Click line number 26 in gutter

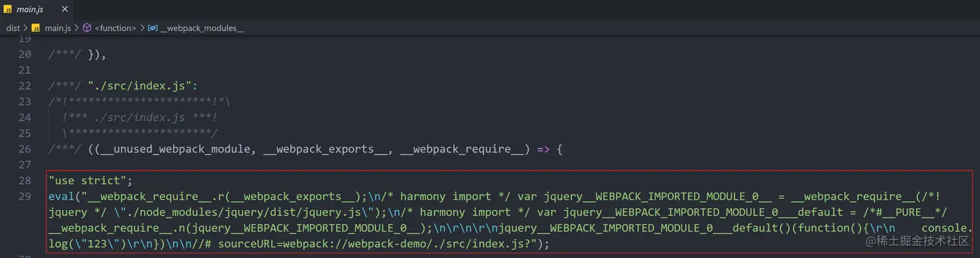25,149
